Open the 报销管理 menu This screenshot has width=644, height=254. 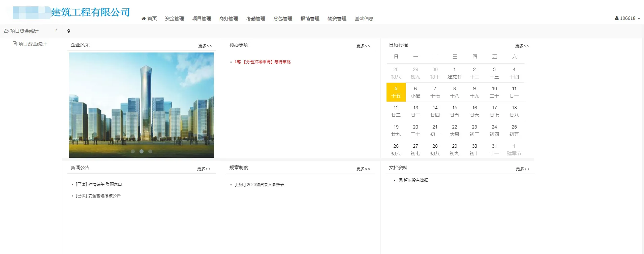tap(310, 19)
